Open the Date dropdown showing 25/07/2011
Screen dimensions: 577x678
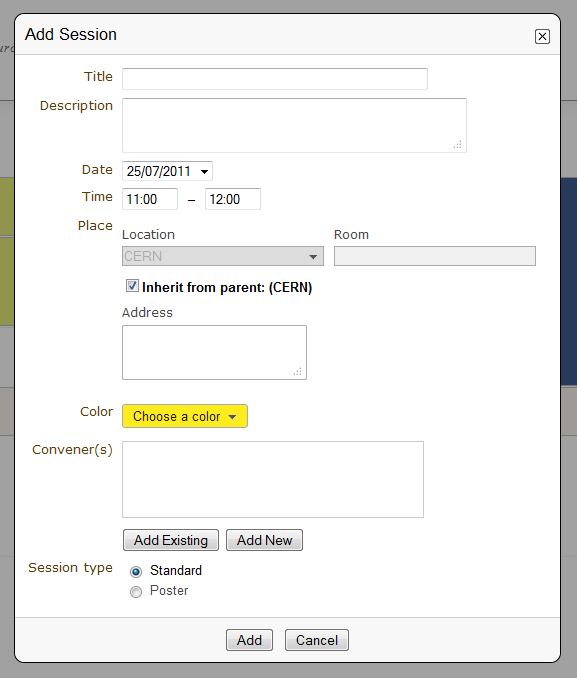[x=167, y=171]
